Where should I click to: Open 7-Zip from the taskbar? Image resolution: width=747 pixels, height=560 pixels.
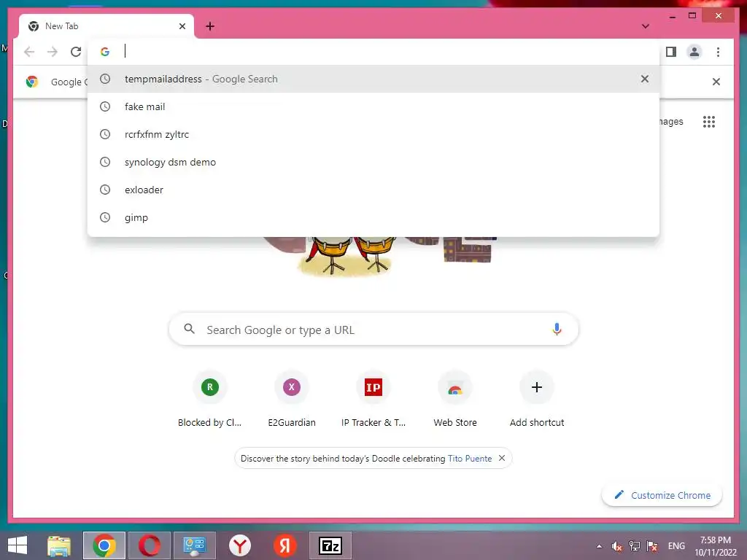click(x=330, y=545)
